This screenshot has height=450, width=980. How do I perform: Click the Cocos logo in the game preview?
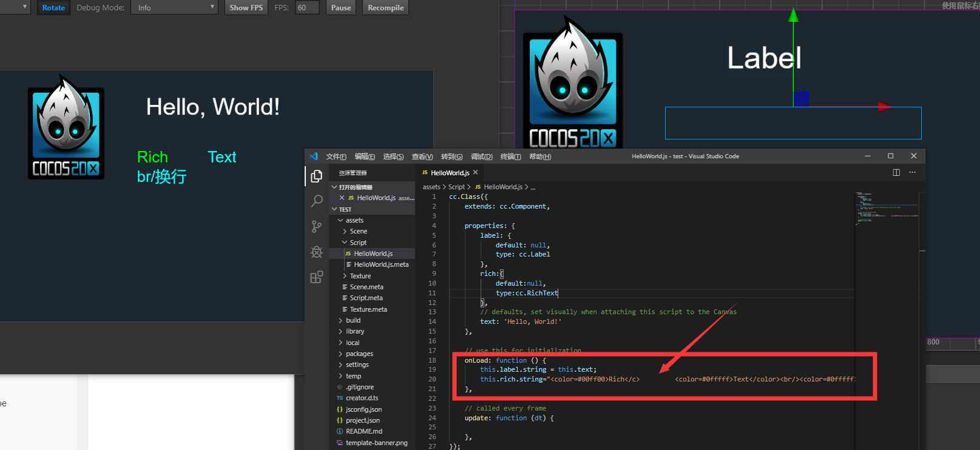point(66,126)
